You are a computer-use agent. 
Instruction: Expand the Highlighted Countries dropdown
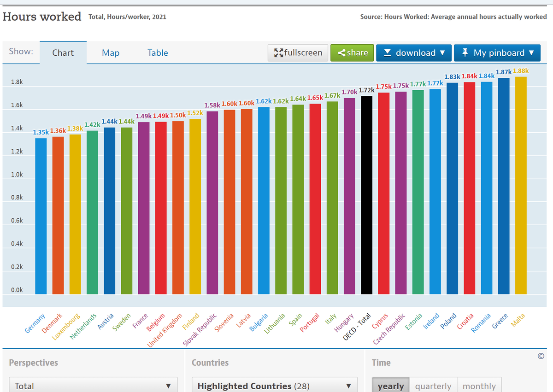pos(275,386)
